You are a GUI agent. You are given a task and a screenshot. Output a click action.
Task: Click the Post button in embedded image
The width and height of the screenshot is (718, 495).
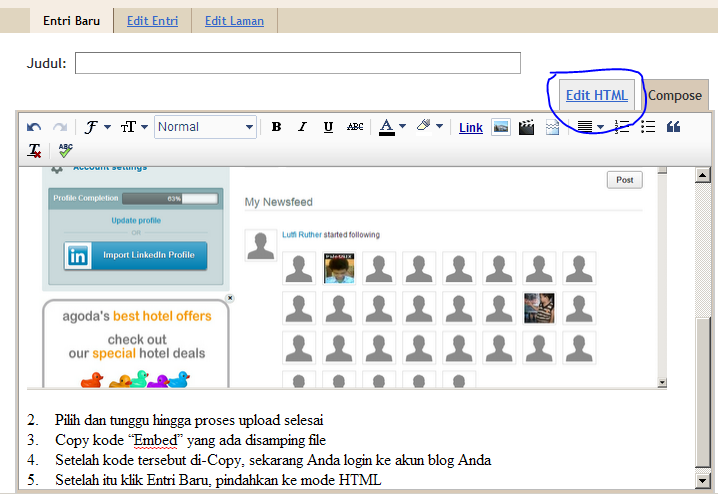(625, 180)
